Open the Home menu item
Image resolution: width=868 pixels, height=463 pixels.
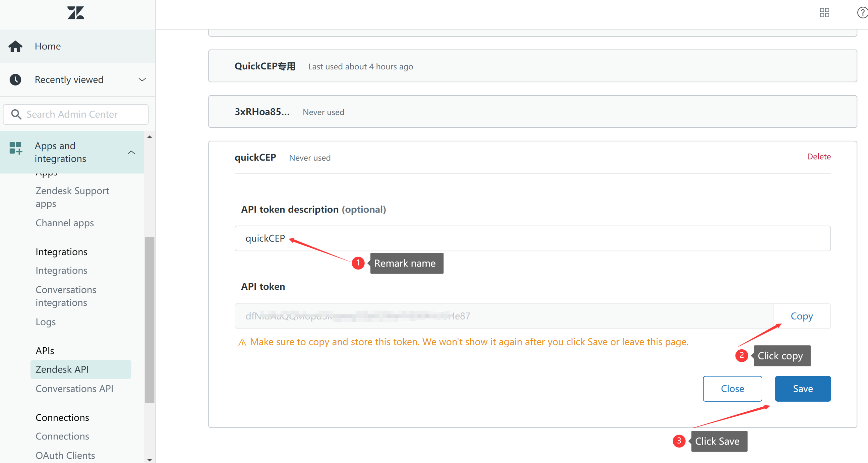(78, 46)
